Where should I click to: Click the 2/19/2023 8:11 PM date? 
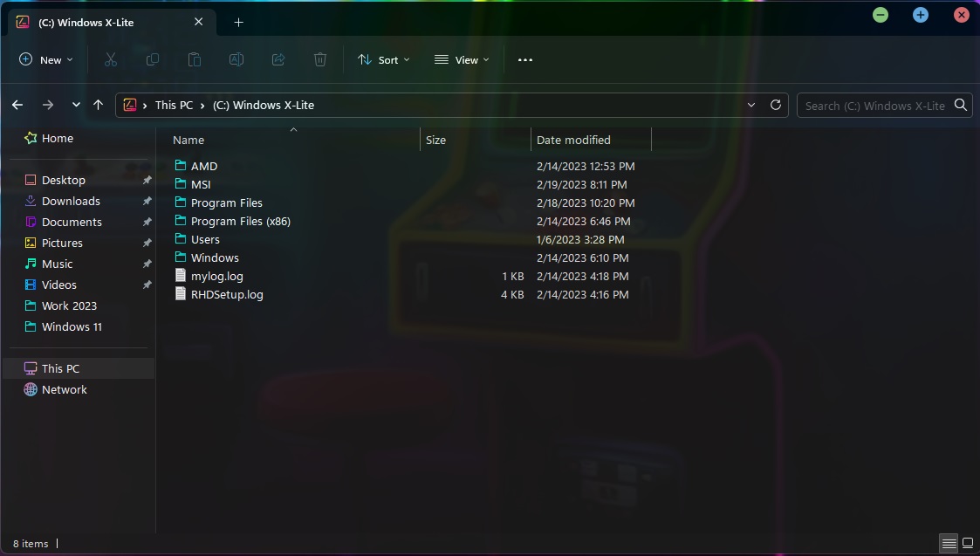581,184
